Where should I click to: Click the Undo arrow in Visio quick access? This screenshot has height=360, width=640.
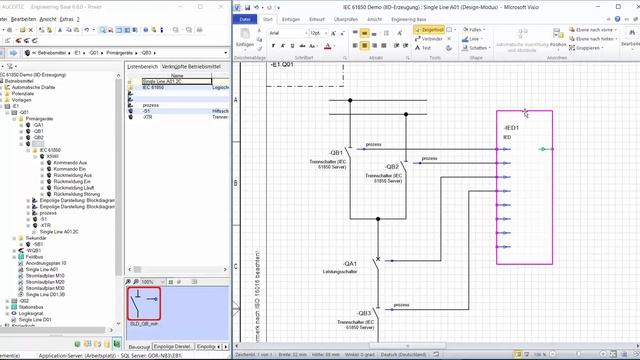point(256,7)
